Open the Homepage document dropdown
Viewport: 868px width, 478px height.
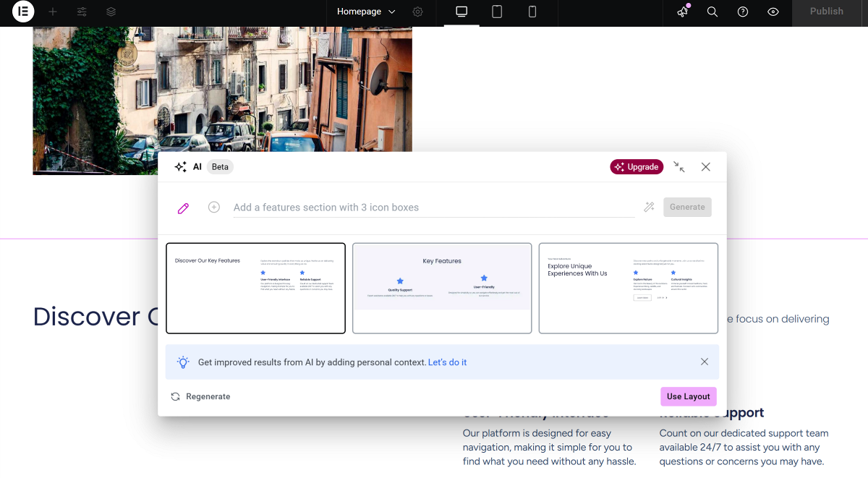coord(366,12)
